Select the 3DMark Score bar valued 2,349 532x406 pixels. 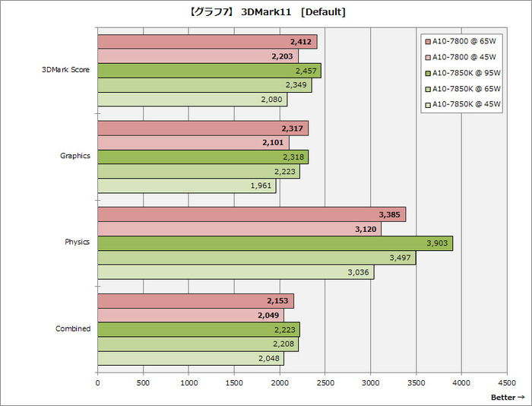point(205,85)
